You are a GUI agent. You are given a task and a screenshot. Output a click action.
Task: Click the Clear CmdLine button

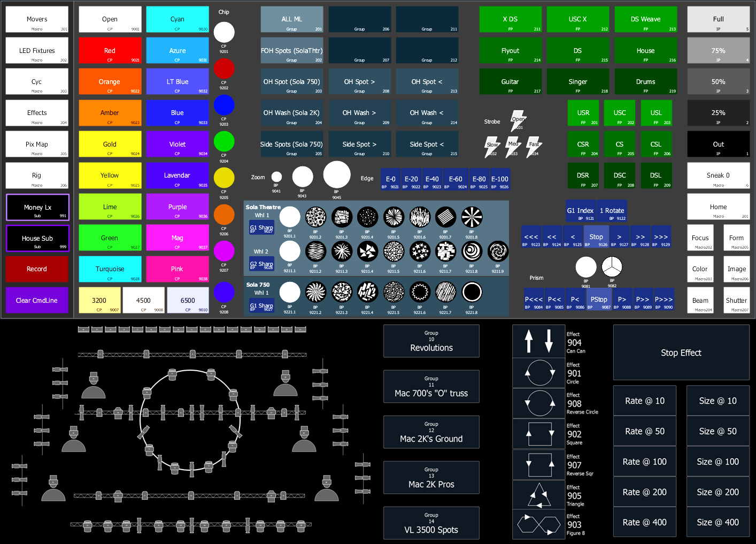pos(37,301)
